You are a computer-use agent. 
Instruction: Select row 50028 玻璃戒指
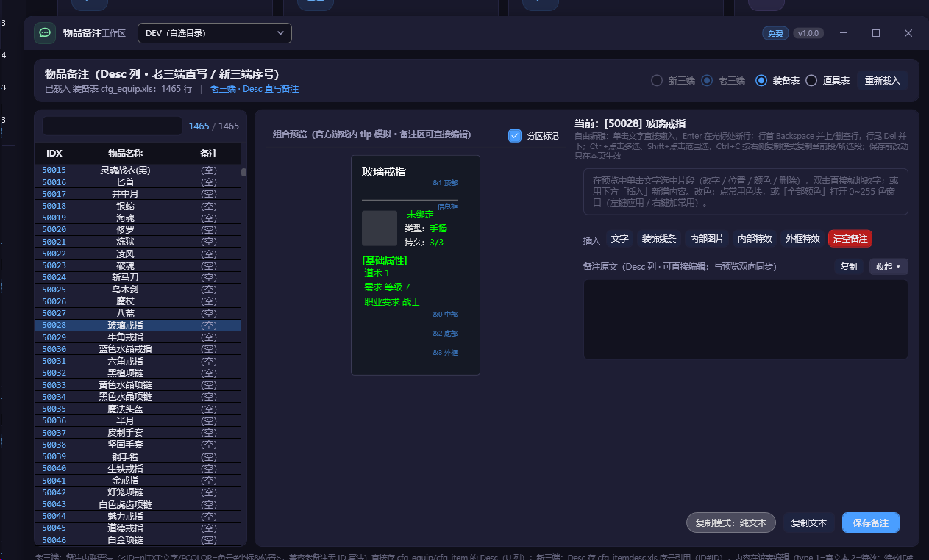[138, 325]
